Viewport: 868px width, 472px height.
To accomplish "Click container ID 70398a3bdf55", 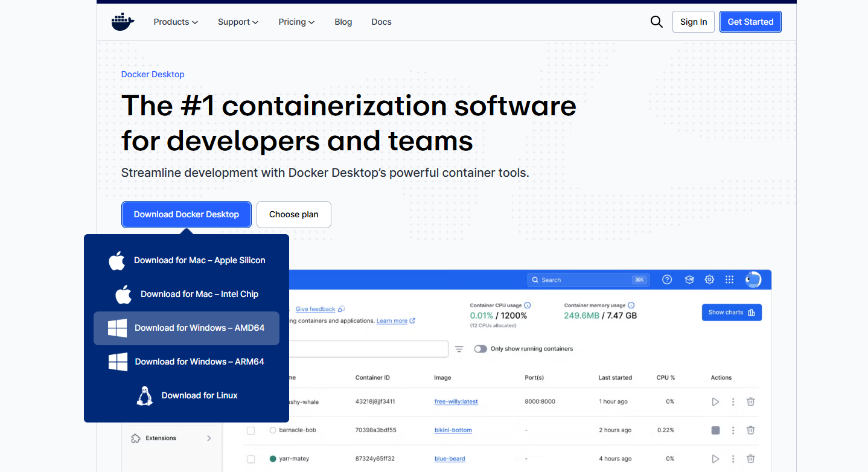I will click(x=375, y=430).
